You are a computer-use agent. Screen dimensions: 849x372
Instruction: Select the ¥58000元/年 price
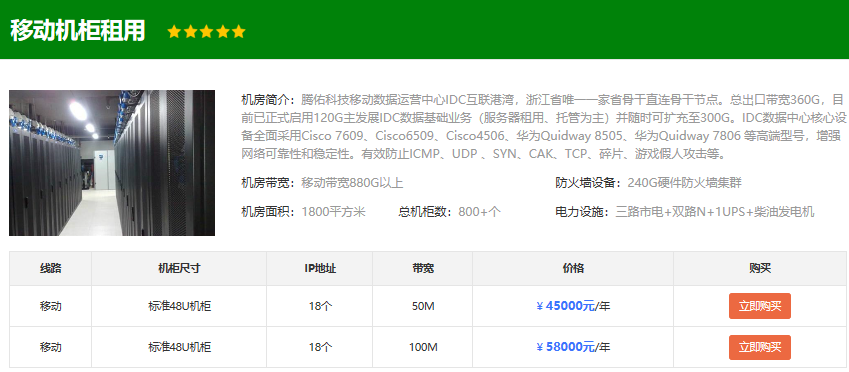tap(573, 347)
